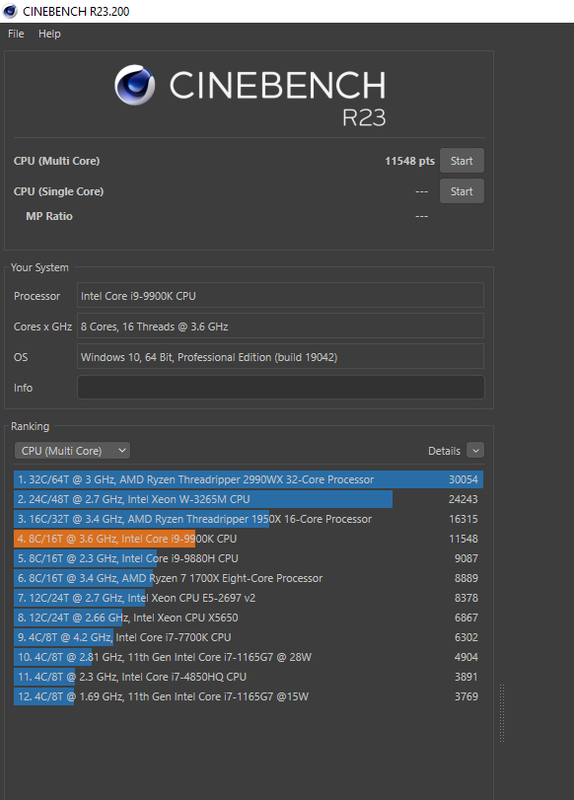Open the CPU (Multi Core) ranking dropdown
574x800 pixels.
coord(72,451)
